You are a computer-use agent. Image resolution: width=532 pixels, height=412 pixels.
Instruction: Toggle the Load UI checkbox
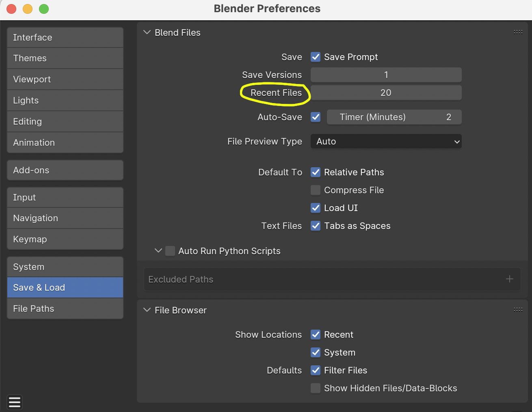click(x=316, y=208)
